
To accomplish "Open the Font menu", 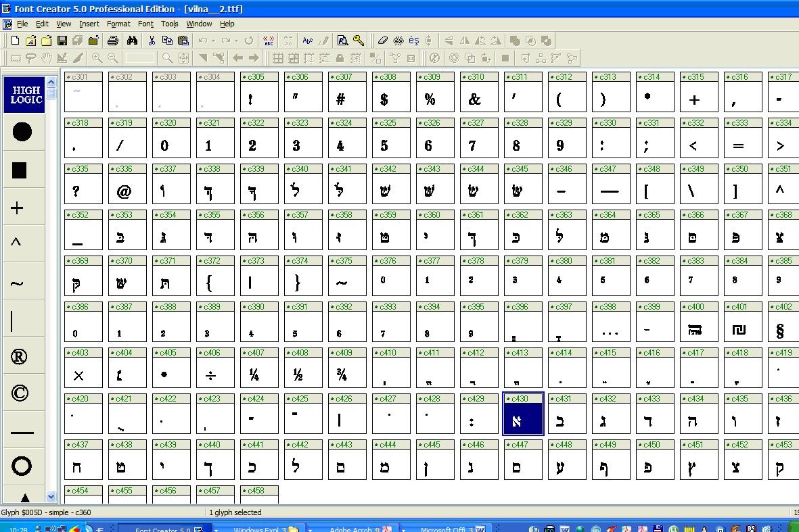I will 145,24.
